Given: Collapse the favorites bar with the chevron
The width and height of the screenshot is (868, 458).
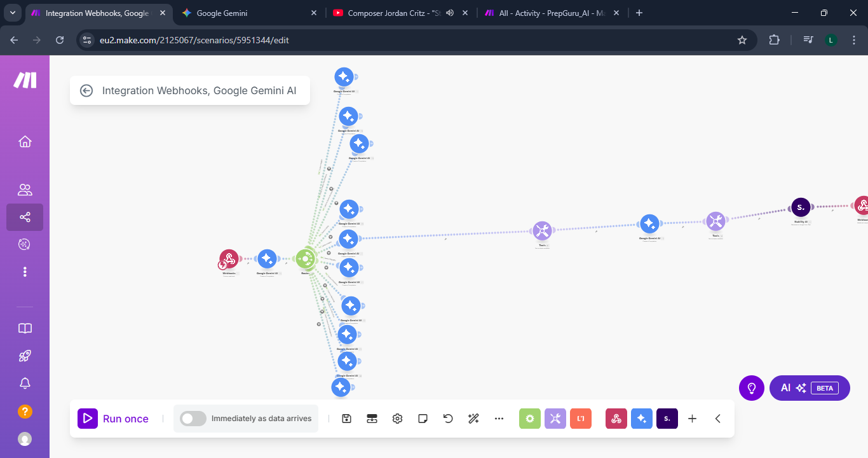Looking at the screenshot, I should pyautogui.click(x=718, y=419).
